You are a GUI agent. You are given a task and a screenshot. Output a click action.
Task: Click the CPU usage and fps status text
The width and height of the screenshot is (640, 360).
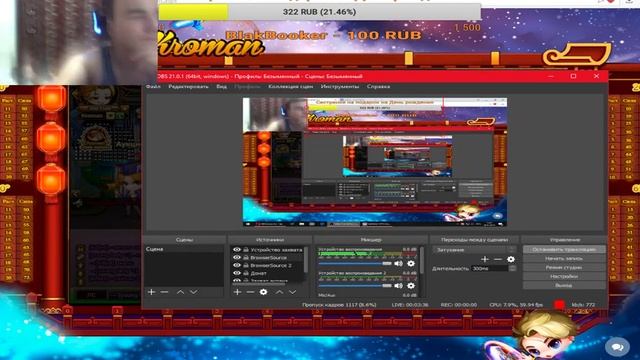[516, 304]
